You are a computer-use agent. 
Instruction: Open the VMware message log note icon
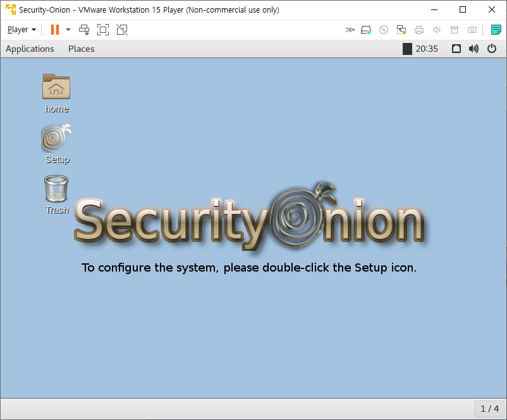(x=496, y=30)
